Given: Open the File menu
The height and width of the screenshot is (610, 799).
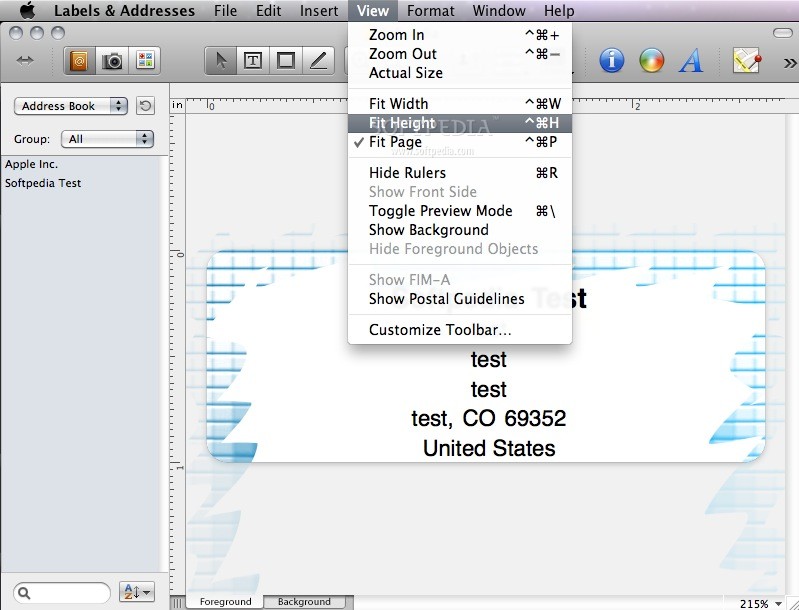Looking at the screenshot, I should coord(225,10).
